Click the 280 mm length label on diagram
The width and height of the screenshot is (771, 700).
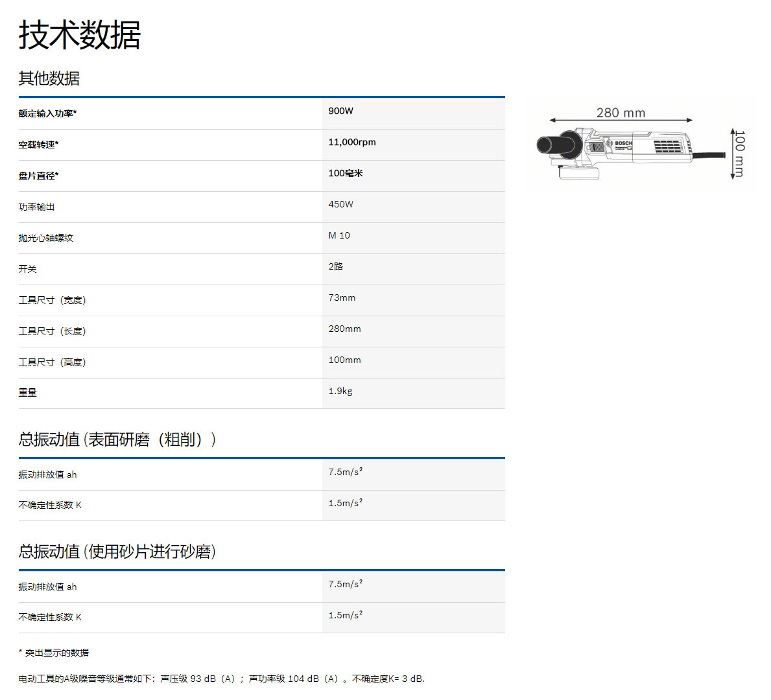[621, 113]
